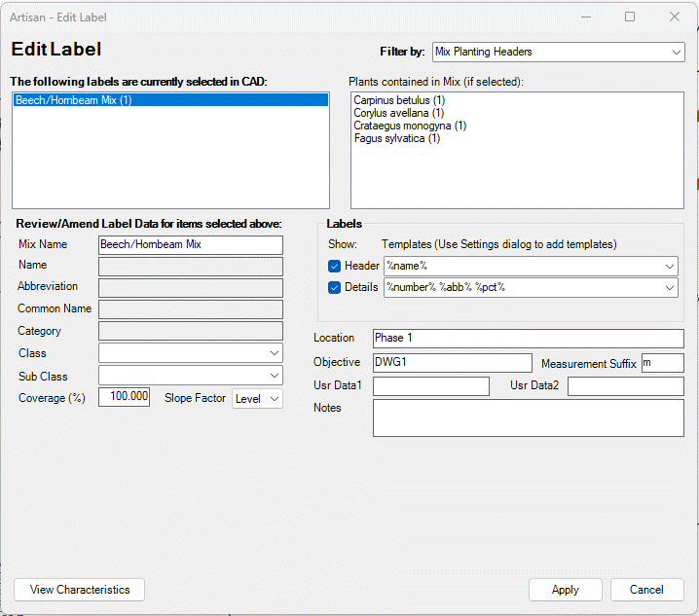Expand the Header template dropdown
This screenshot has width=699, height=616.
pyautogui.click(x=670, y=266)
